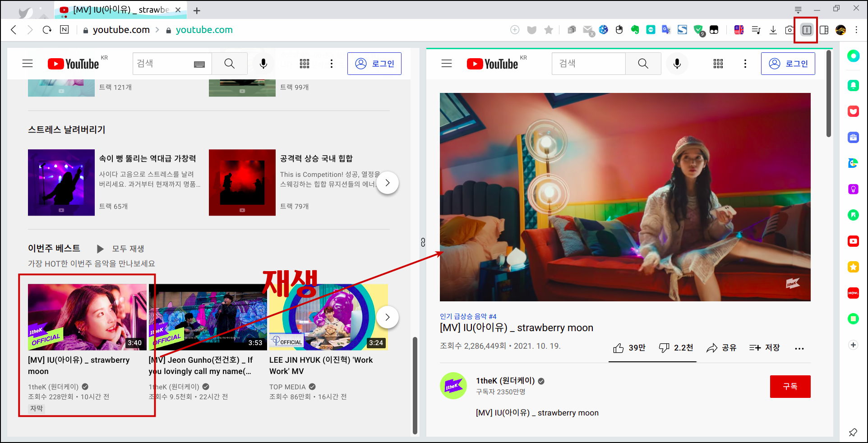868x443 pixels.
Task: Open the 인기 급상승 음악 #4 link
Action: click(468, 316)
